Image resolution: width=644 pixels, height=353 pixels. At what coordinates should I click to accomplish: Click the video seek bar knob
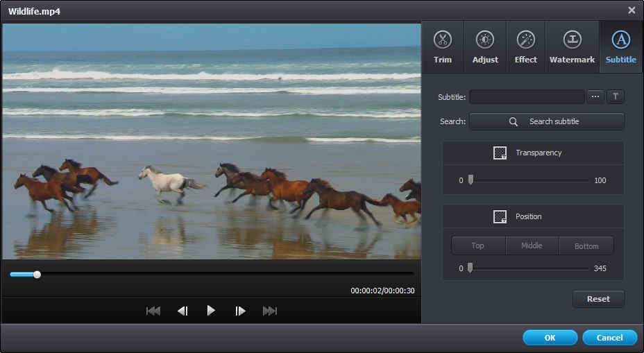37,275
